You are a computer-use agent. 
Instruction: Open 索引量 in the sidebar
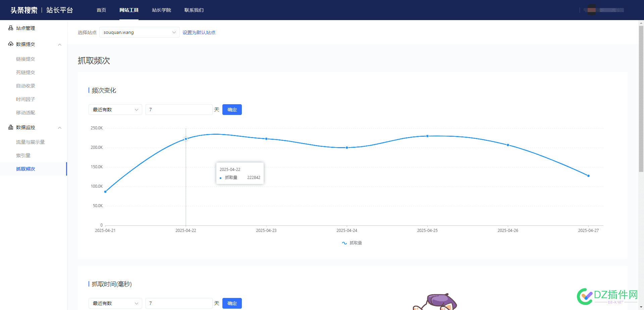[x=23, y=156]
